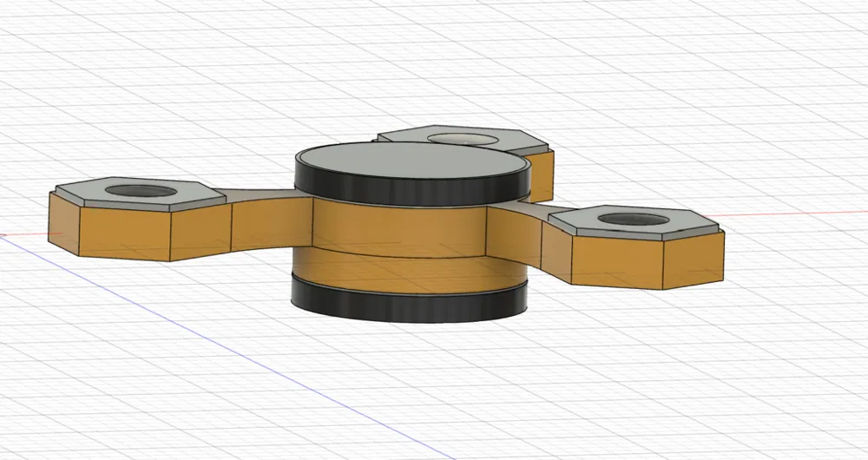Select the circular hole in the right hexagon
Image resolution: width=868 pixels, height=460 pixels.
pyautogui.click(x=634, y=220)
